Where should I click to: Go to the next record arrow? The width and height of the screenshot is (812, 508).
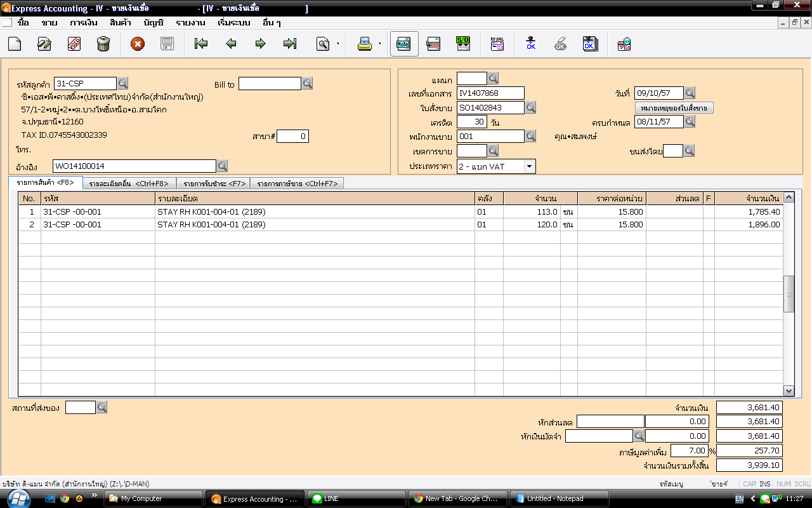[260, 44]
